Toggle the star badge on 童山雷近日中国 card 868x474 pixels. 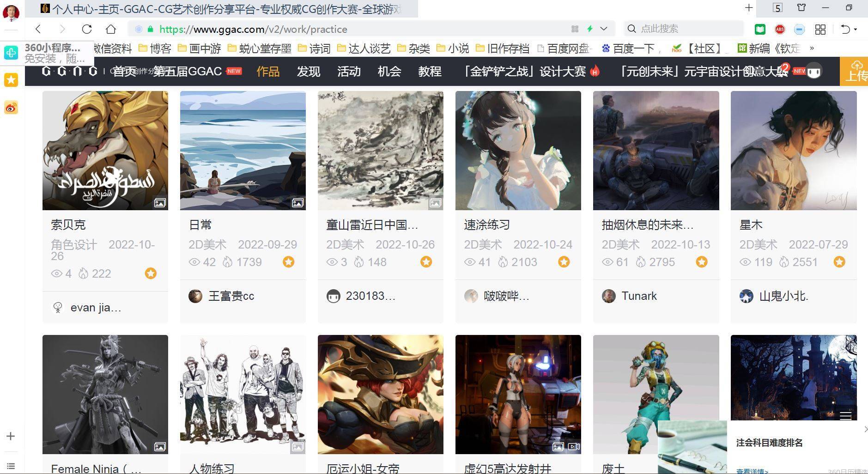pyautogui.click(x=426, y=262)
